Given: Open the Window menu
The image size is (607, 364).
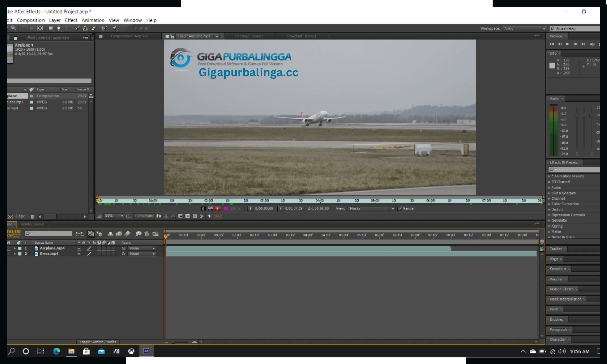Looking at the screenshot, I should [x=133, y=20].
